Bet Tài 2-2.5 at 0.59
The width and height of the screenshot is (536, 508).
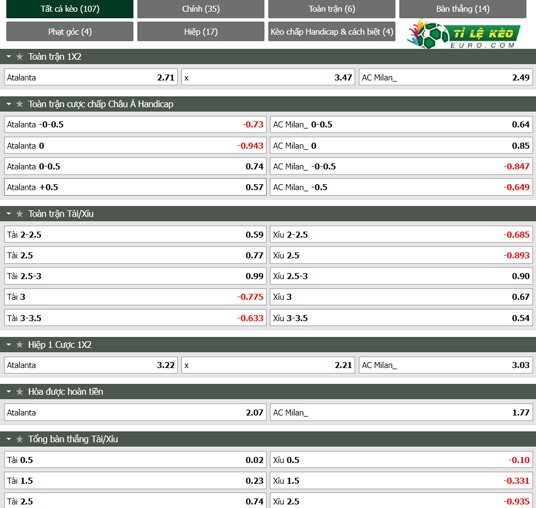pos(135,235)
